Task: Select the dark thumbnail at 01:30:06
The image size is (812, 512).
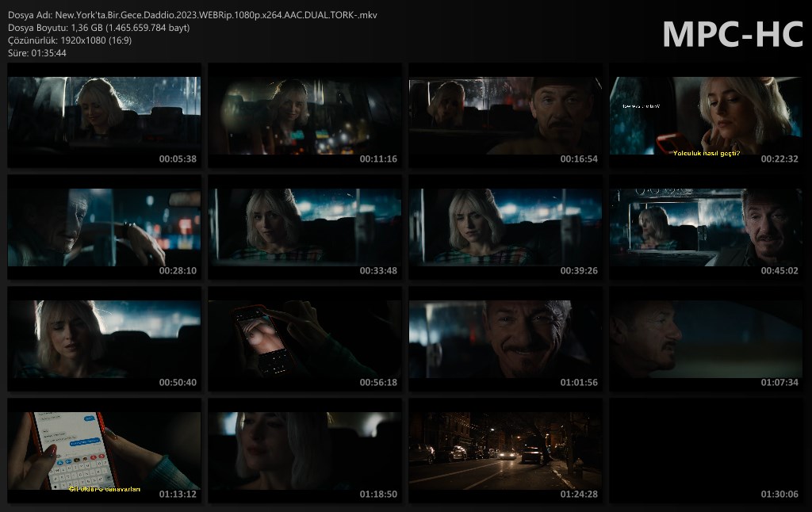Action: (706, 451)
